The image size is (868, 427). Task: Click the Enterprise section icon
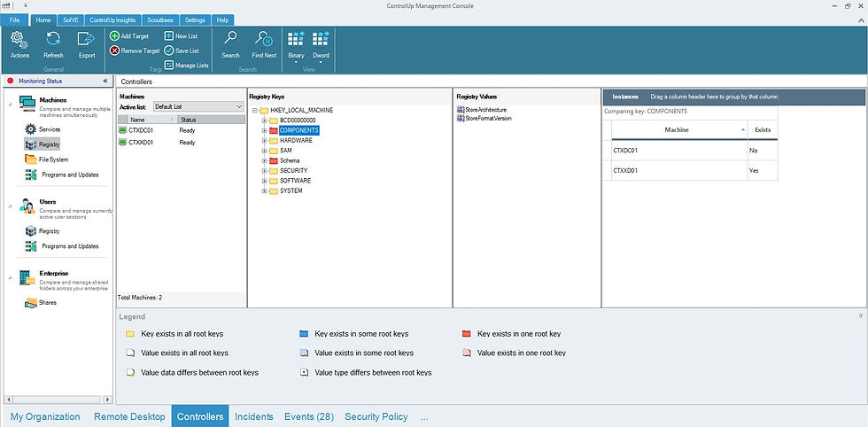coord(27,277)
